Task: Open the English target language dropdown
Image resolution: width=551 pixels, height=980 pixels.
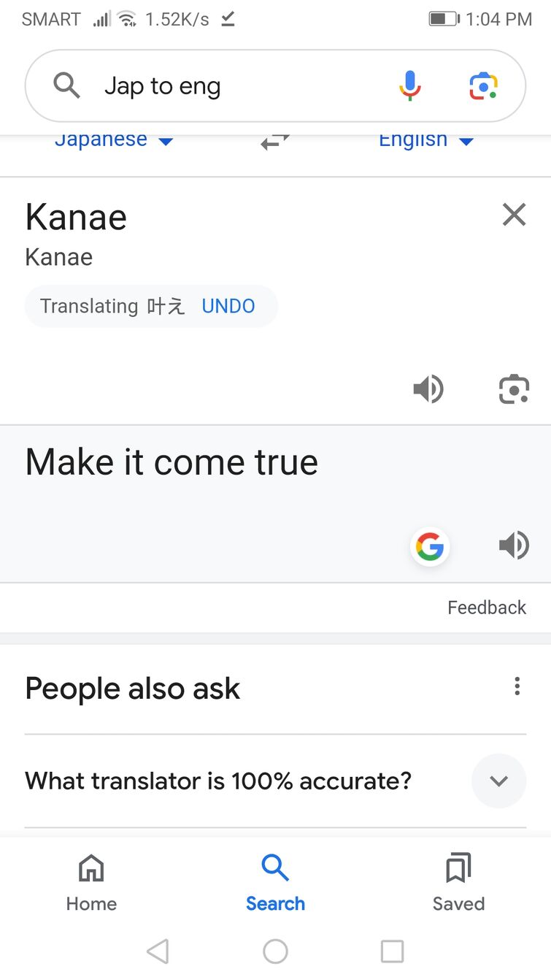Action: tap(426, 140)
